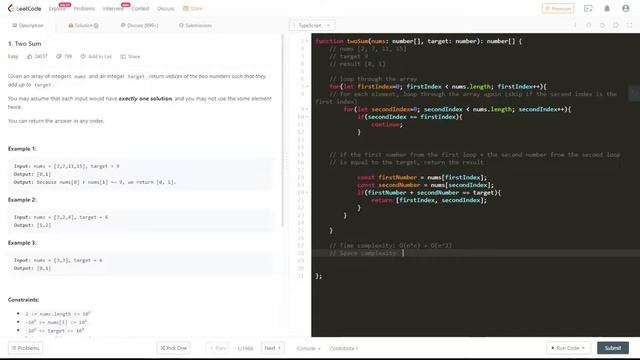Open the Problems list button at bottom
Image resolution: width=640 pixels, height=360 pixels.
(x=25, y=348)
